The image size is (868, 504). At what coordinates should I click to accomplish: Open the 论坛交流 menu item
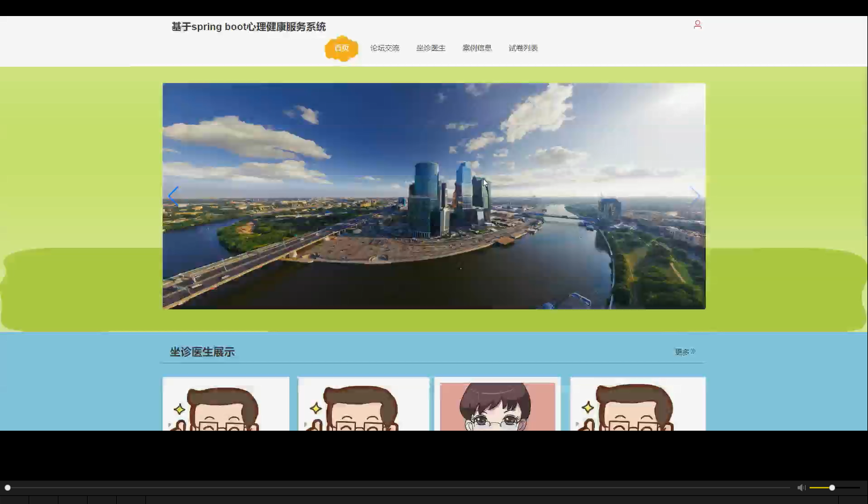click(x=384, y=48)
